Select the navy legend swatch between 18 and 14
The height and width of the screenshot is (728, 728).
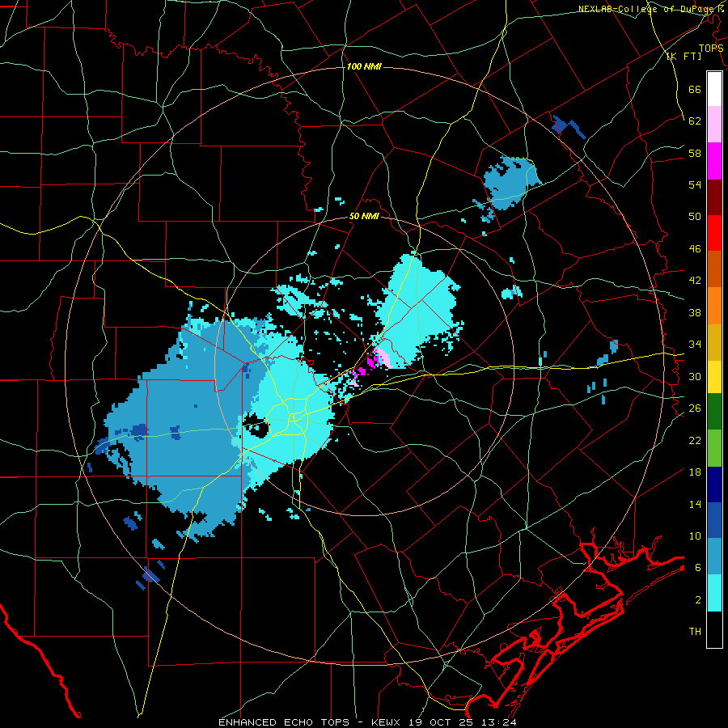pos(714,485)
